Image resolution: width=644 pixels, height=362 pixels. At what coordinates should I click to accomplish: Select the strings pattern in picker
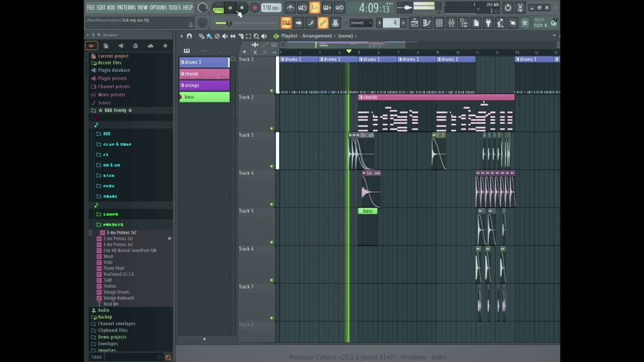coord(204,85)
